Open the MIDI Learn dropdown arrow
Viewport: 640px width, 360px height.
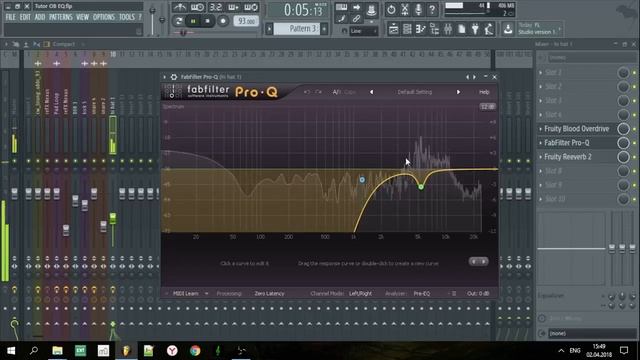pos(207,293)
